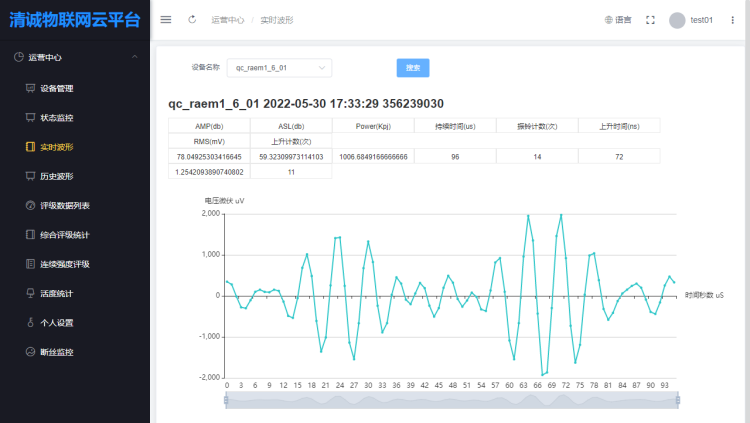Click the 连续强度评级 list icon
750x423 pixels.
click(x=30, y=264)
